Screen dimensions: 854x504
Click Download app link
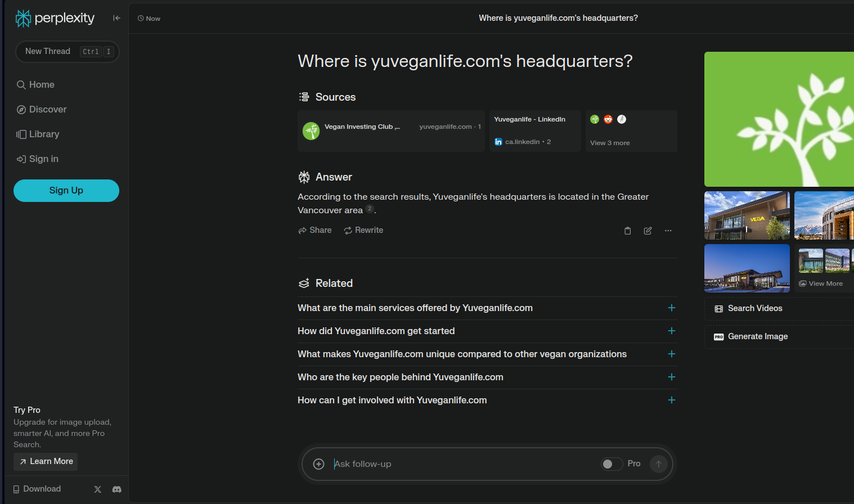37,489
